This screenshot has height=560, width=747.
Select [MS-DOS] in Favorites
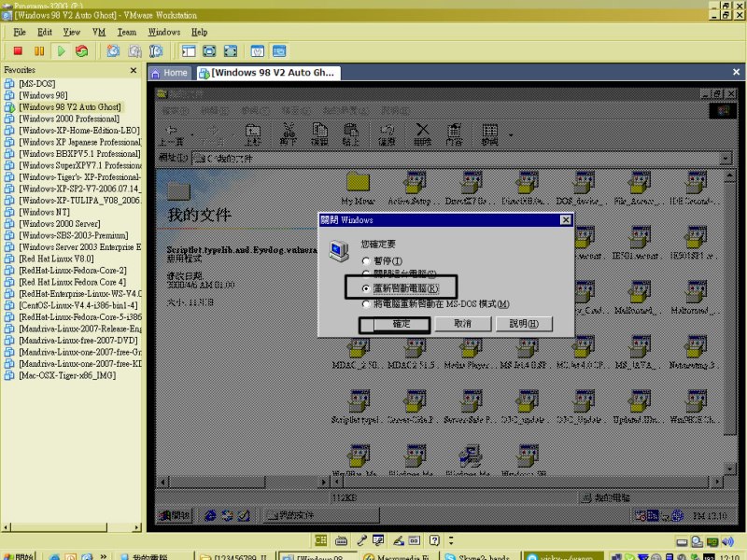click(x=37, y=84)
